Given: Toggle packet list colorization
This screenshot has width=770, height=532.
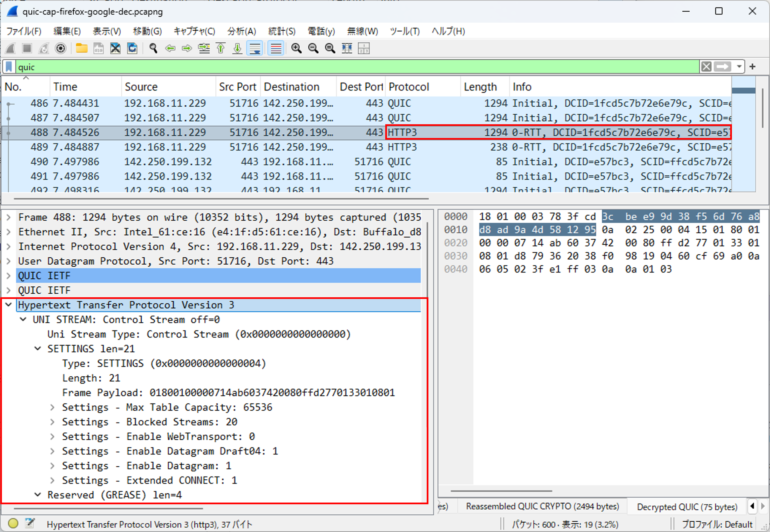Looking at the screenshot, I should [276, 48].
